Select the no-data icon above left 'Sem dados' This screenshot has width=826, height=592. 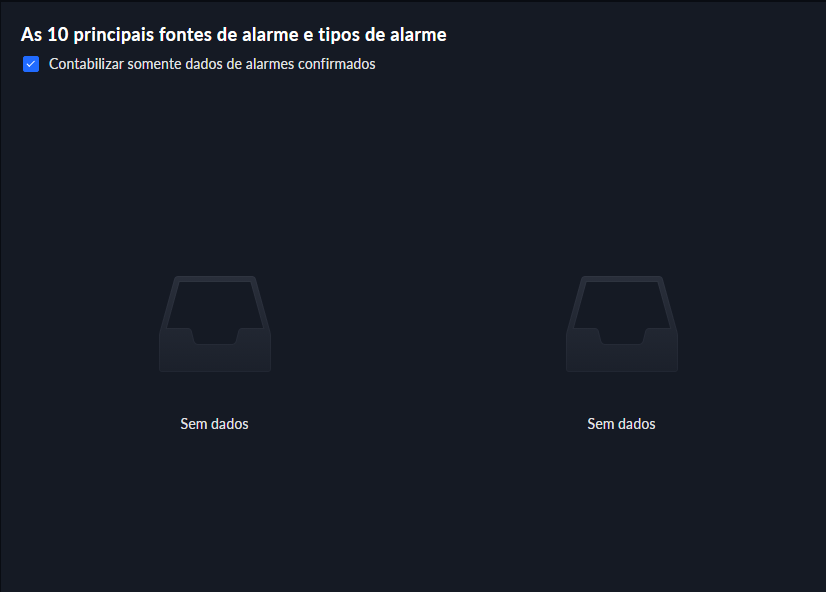215,324
